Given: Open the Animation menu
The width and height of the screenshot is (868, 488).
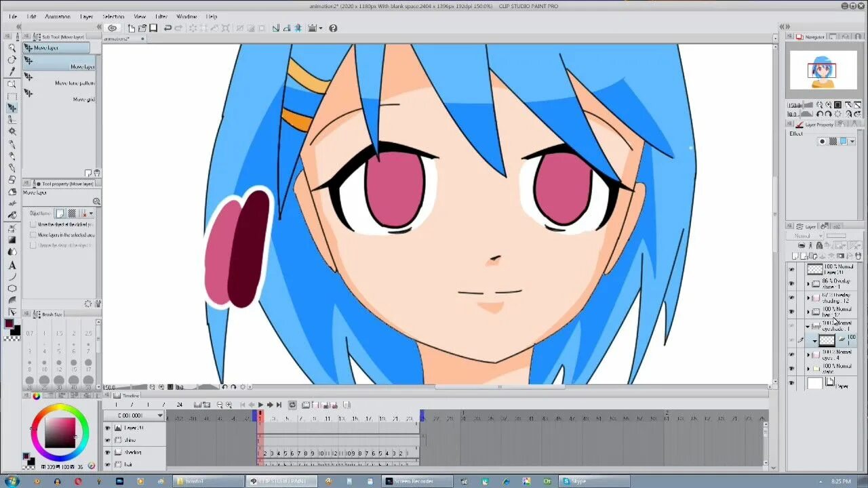Looking at the screenshot, I should [58, 16].
